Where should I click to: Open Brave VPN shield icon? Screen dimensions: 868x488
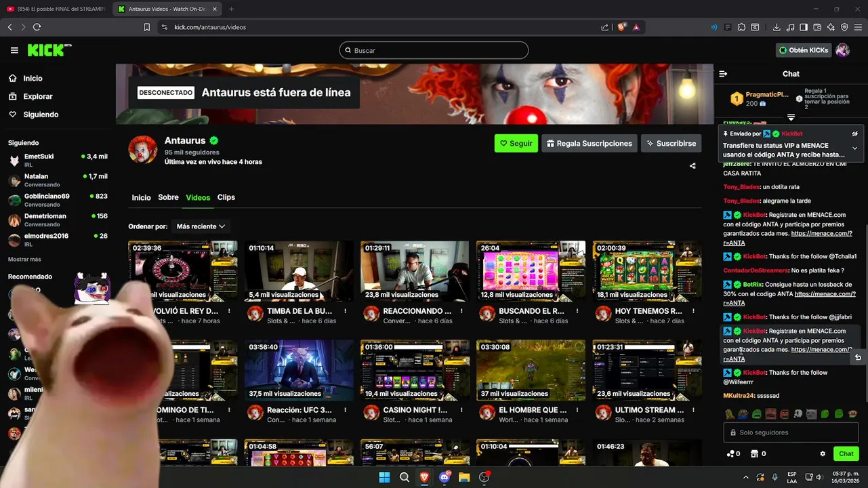point(844,27)
